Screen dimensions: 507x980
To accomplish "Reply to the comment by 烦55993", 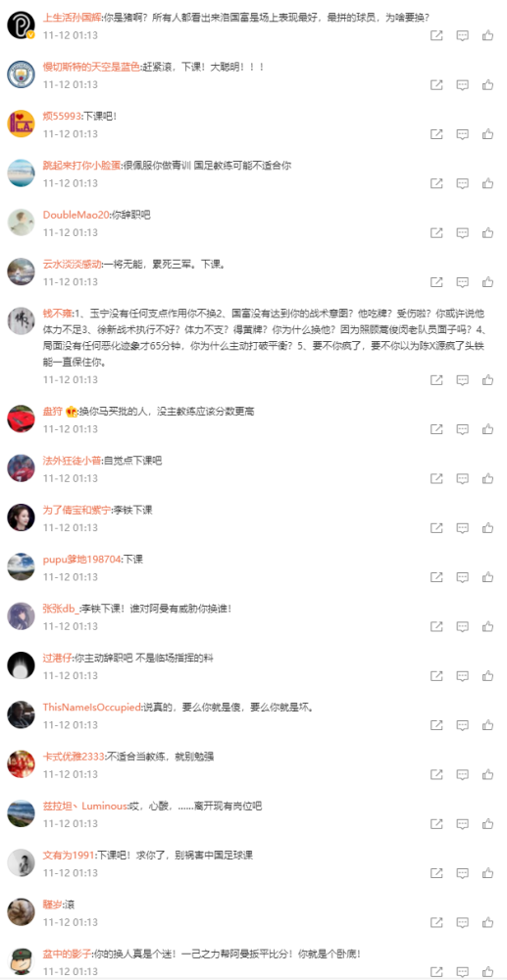I will [462, 134].
